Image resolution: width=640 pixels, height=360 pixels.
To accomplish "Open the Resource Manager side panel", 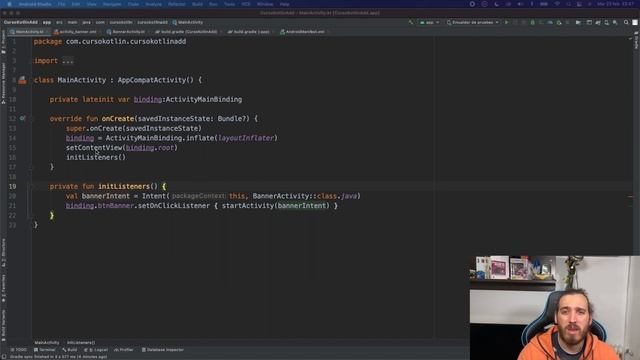I will pos(3,83).
